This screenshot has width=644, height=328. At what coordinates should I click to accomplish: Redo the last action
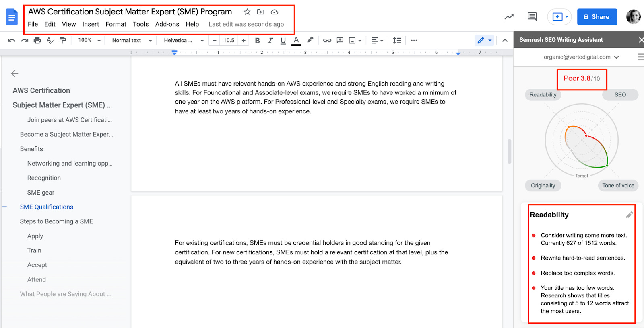click(x=25, y=40)
